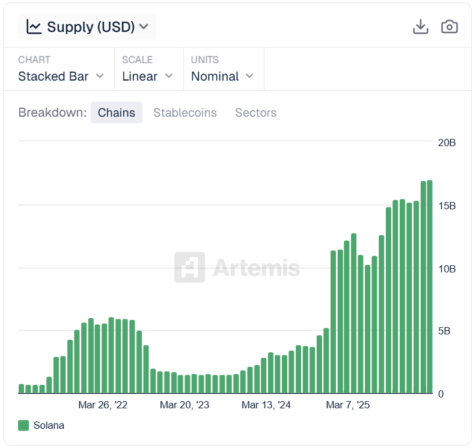Click the Mar 7, '25 axis label
The height and width of the screenshot is (448, 476).
[x=348, y=405]
